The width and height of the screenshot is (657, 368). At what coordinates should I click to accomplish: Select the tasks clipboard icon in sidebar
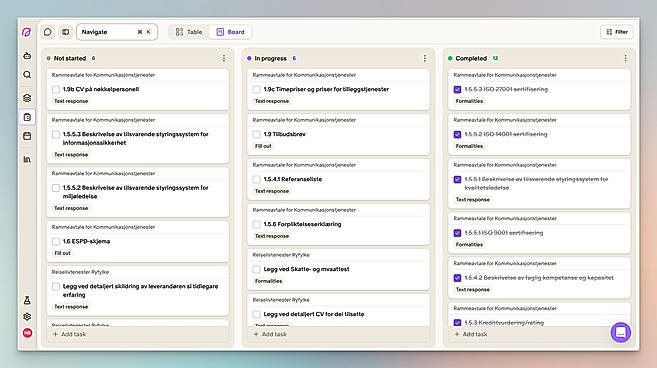(27, 117)
